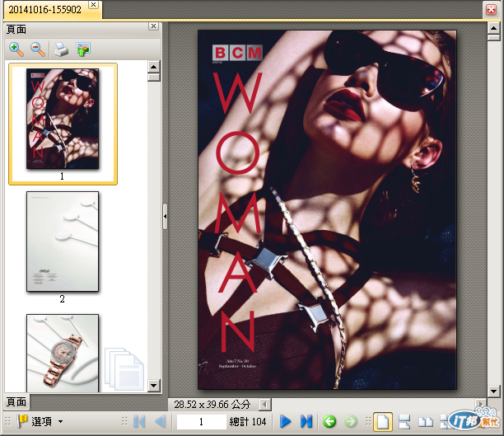Go to first page button

click(x=139, y=421)
